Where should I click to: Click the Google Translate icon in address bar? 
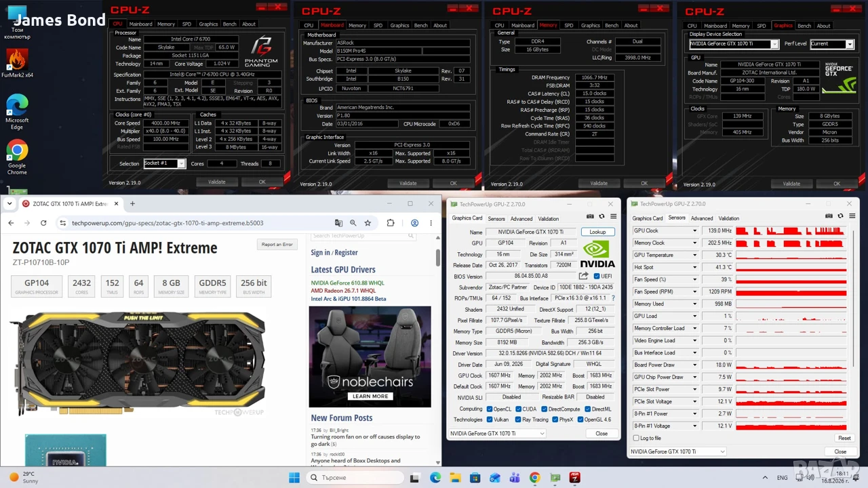pos(338,223)
